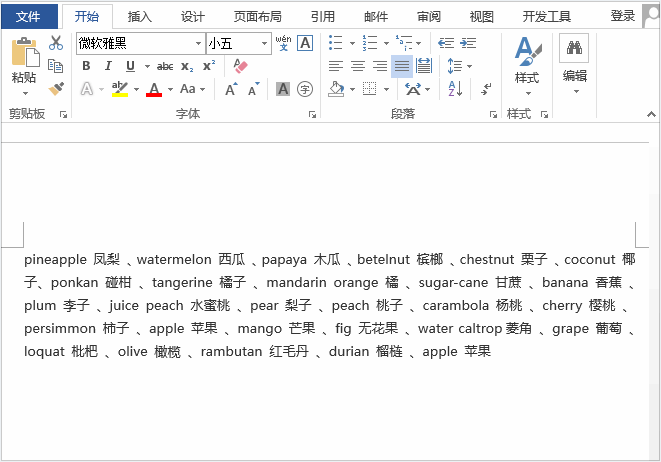Align paragraph text left

[x=336, y=66]
